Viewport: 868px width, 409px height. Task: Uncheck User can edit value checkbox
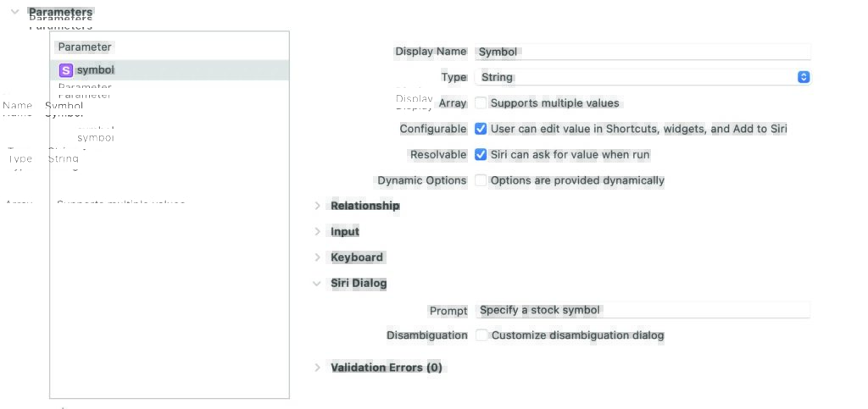tap(481, 130)
